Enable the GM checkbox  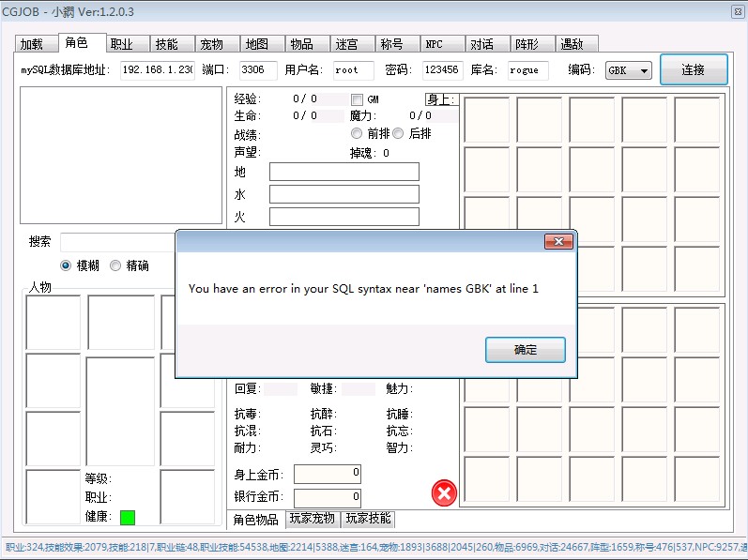coord(357,99)
